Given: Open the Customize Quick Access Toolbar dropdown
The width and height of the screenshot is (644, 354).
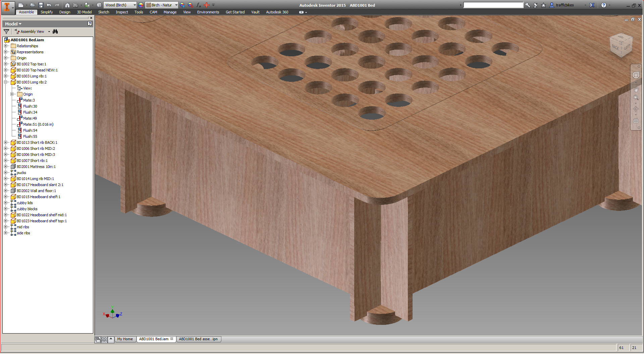Looking at the screenshot, I should [213, 5].
